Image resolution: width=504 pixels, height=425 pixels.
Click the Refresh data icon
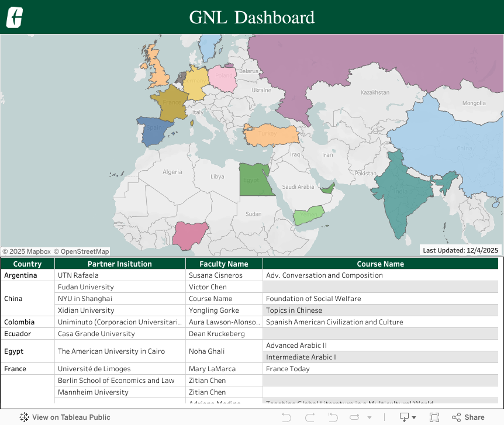355,417
